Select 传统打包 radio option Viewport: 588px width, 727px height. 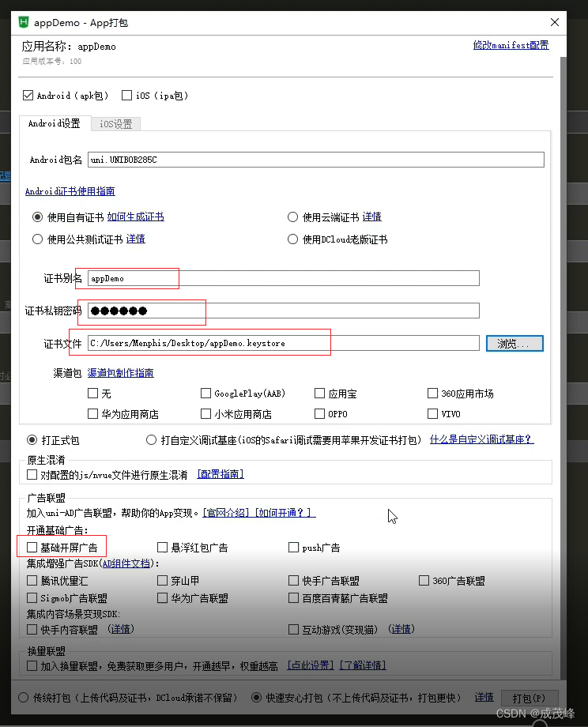23,698
